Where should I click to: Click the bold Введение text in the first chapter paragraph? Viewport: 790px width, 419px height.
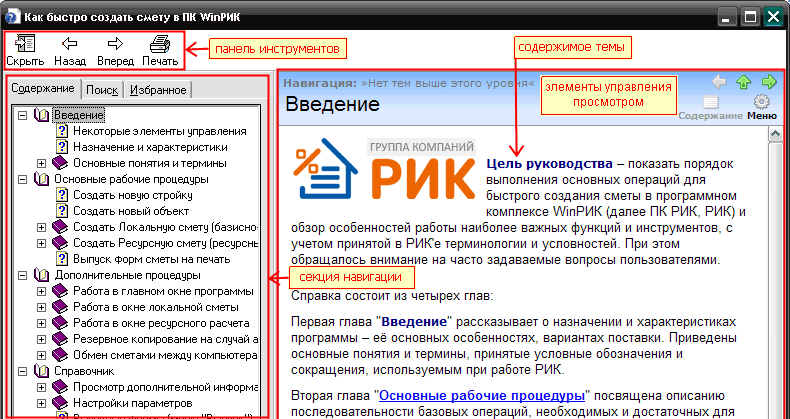tap(414, 322)
